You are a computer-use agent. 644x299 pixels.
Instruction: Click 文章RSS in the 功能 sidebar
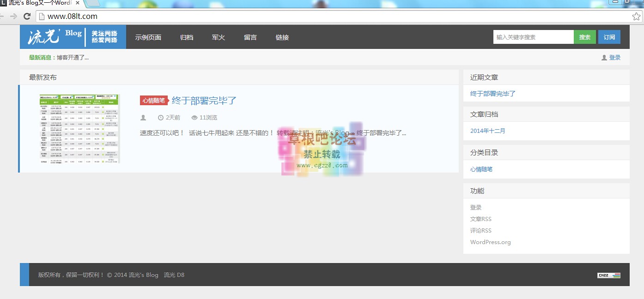[480, 219]
